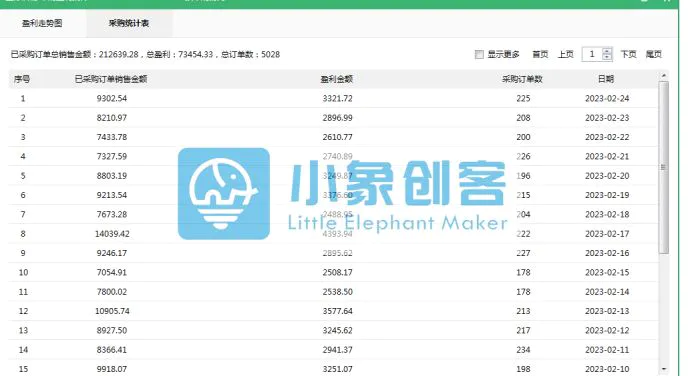Click the 日期 column header
Viewport: 700px width, 376px height.
pos(606,79)
